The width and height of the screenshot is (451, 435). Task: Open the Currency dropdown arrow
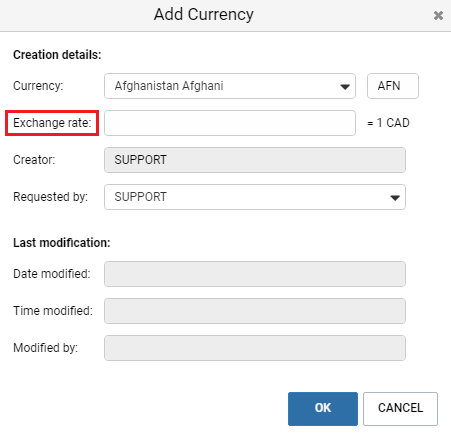point(345,87)
